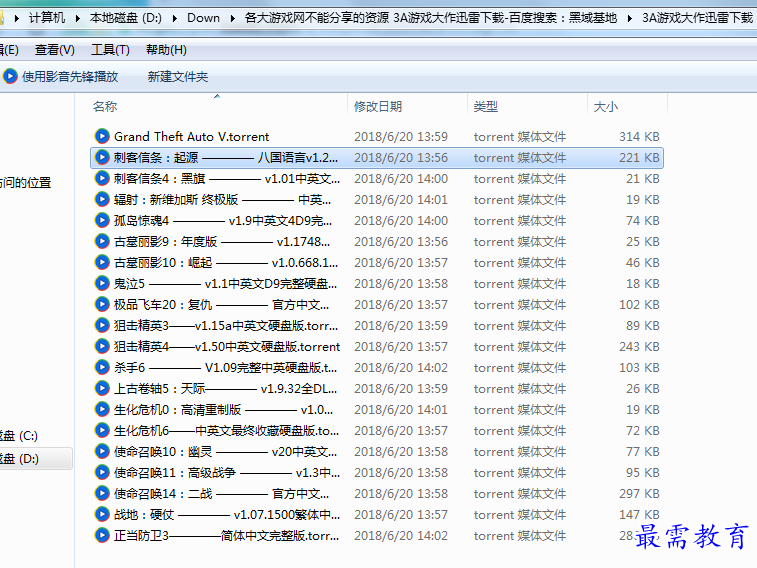Click the file icon of 上古卷轴5:天际
The width and height of the screenshot is (757, 568).
(x=102, y=388)
